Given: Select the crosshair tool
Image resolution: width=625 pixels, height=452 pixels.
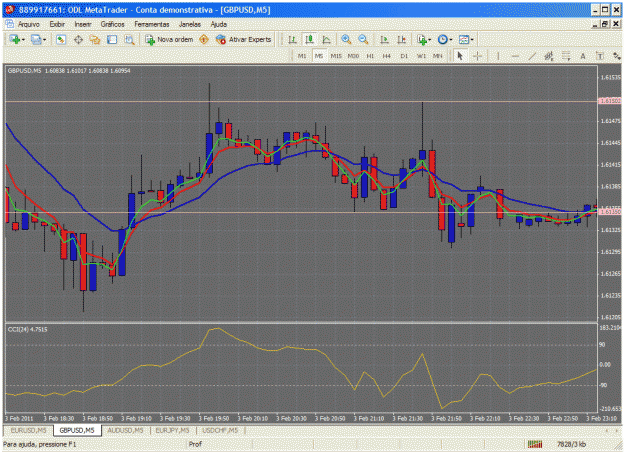Looking at the screenshot, I should (477, 56).
